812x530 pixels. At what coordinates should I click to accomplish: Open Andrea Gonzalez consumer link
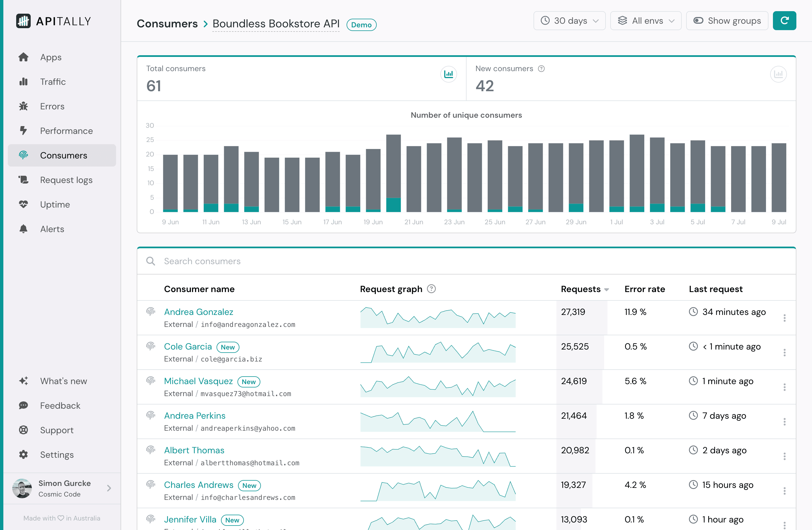point(199,312)
